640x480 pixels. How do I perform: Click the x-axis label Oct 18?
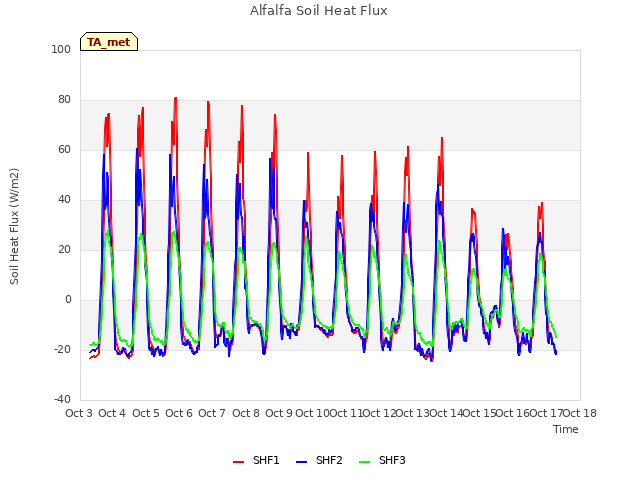pos(580,413)
